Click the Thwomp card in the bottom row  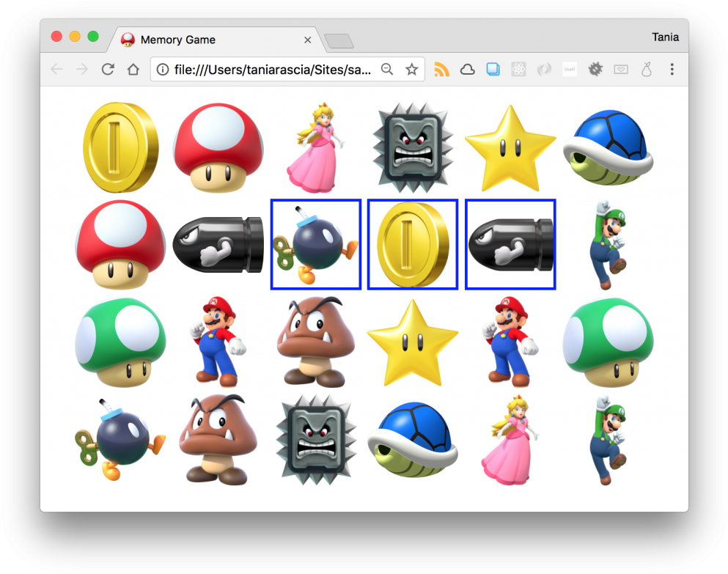click(x=316, y=440)
